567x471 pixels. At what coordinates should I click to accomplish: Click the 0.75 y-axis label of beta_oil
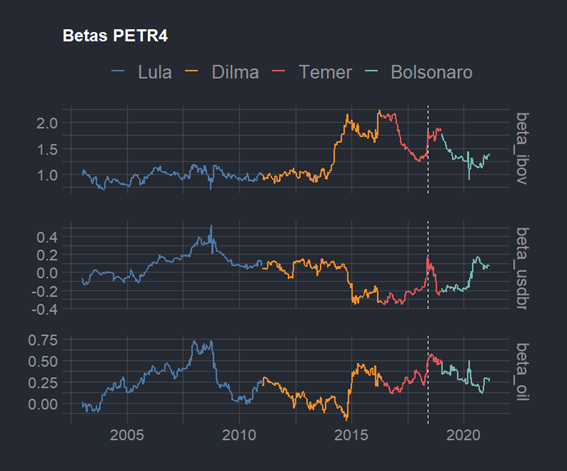(x=43, y=340)
